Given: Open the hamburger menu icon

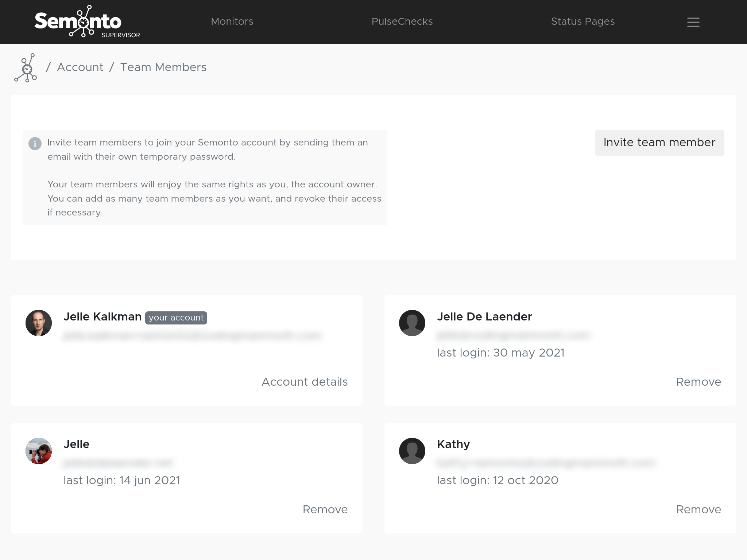Looking at the screenshot, I should click(x=693, y=22).
